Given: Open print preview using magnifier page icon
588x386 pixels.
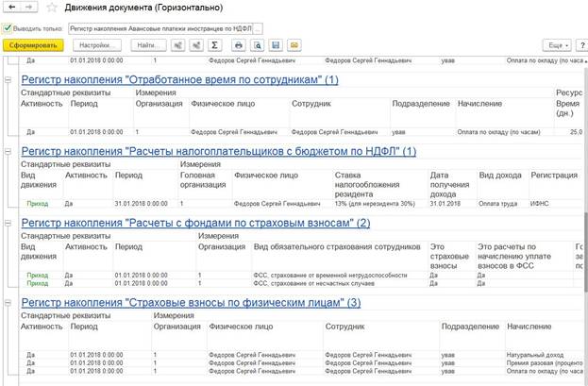Looking at the screenshot, I should pos(255,44).
